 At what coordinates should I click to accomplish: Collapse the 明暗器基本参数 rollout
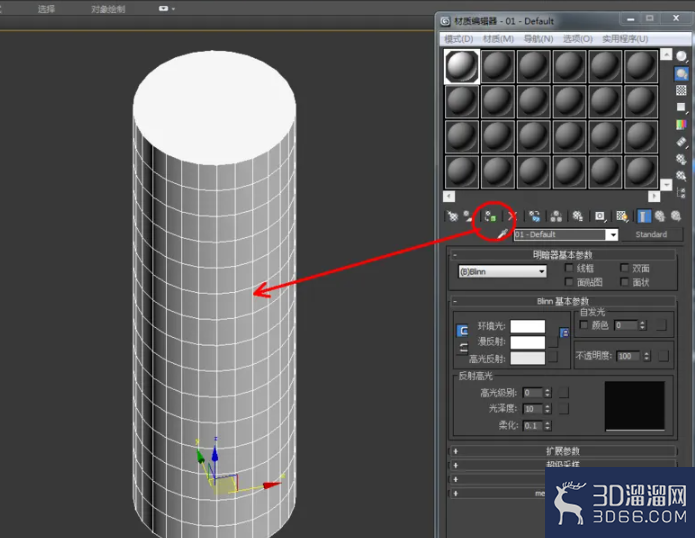click(563, 255)
